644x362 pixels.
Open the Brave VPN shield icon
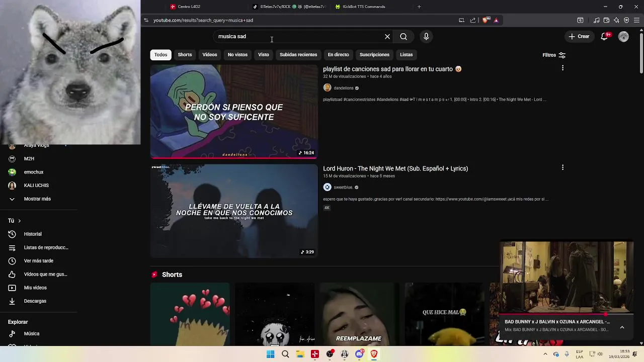click(x=626, y=20)
